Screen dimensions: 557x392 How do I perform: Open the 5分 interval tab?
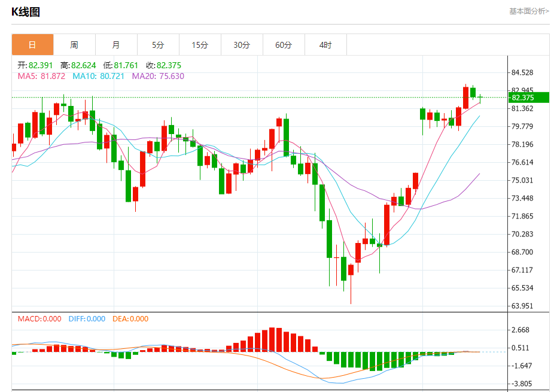[x=158, y=45]
